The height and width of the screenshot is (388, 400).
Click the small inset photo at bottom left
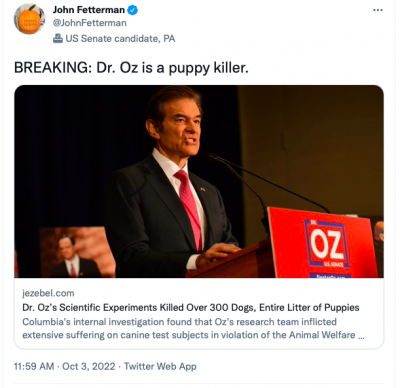point(77,252)
